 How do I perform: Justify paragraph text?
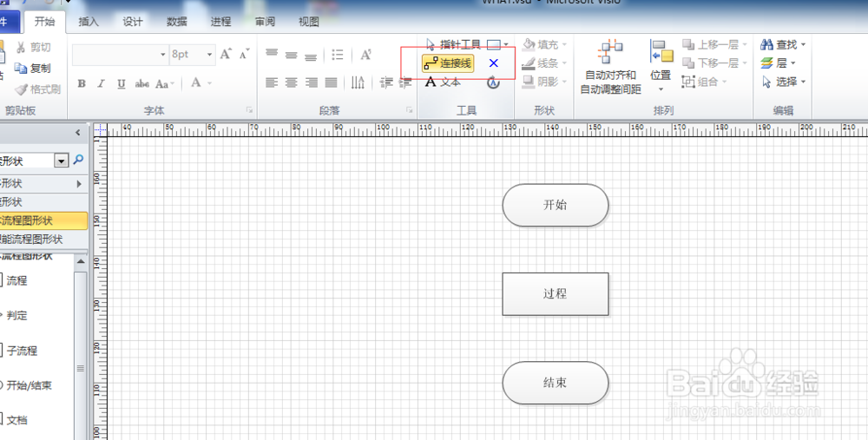(x=331, y=82)
